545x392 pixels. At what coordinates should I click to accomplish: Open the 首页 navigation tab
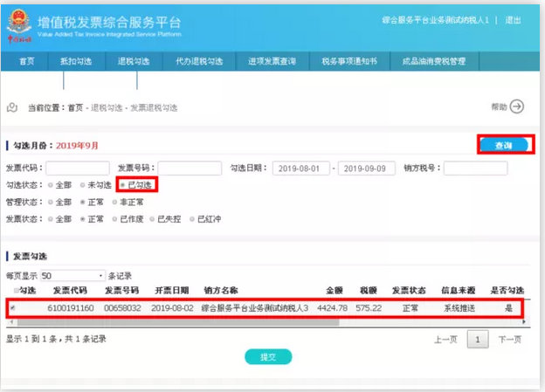tap(27, 61)
